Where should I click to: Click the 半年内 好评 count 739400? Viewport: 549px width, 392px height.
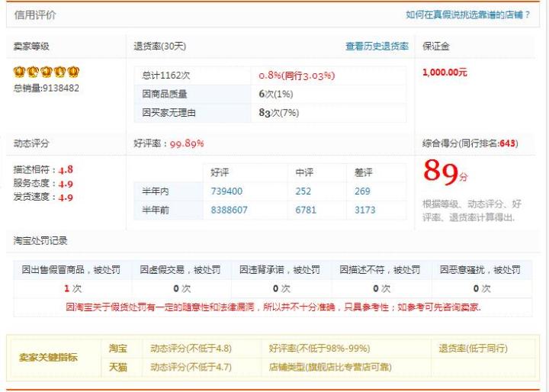pyautogui.click(x=226, y=191)
